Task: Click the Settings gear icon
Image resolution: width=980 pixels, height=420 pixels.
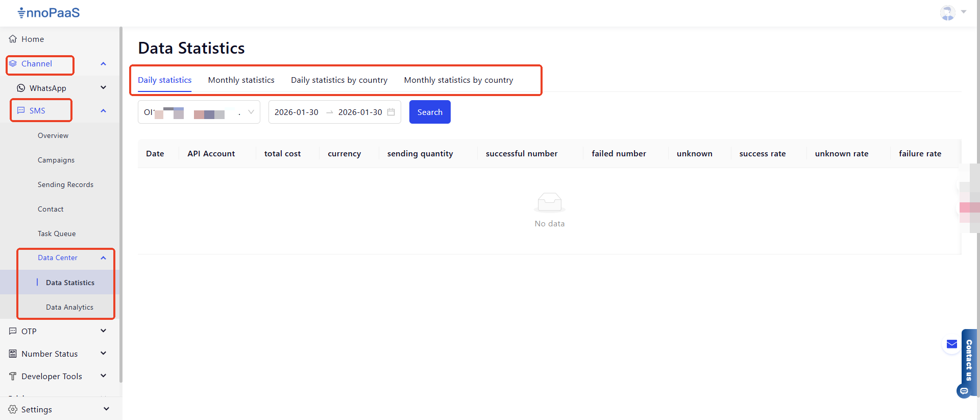Action: (x=13, y=409)
